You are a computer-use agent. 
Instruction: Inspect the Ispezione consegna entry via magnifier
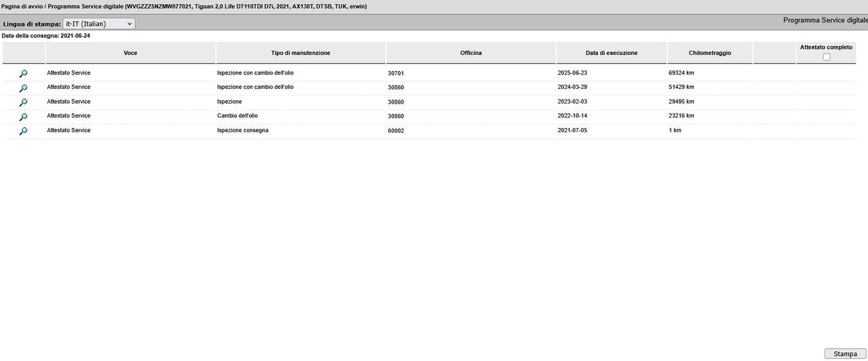point(23,131)
